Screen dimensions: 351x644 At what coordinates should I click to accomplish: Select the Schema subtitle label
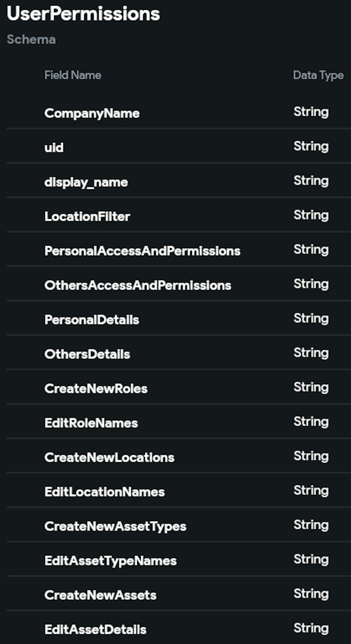pyautogui.click(x=31, y=39)
